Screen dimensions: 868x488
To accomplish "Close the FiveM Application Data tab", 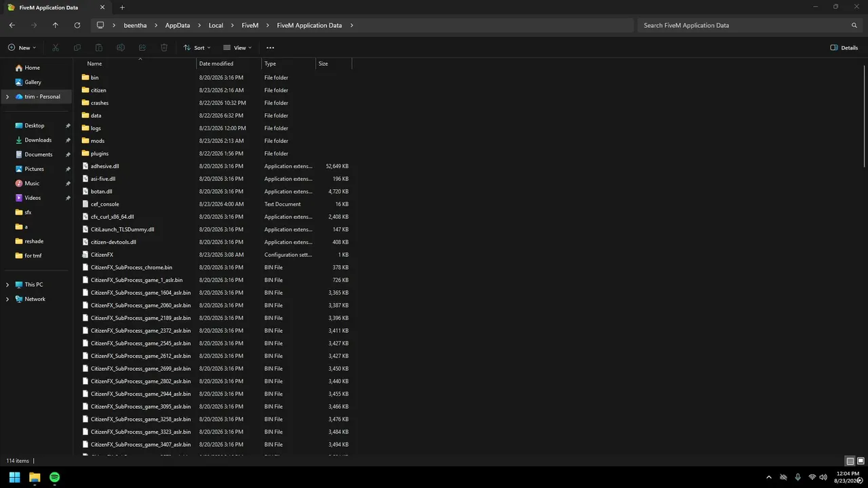I will 102,7.
